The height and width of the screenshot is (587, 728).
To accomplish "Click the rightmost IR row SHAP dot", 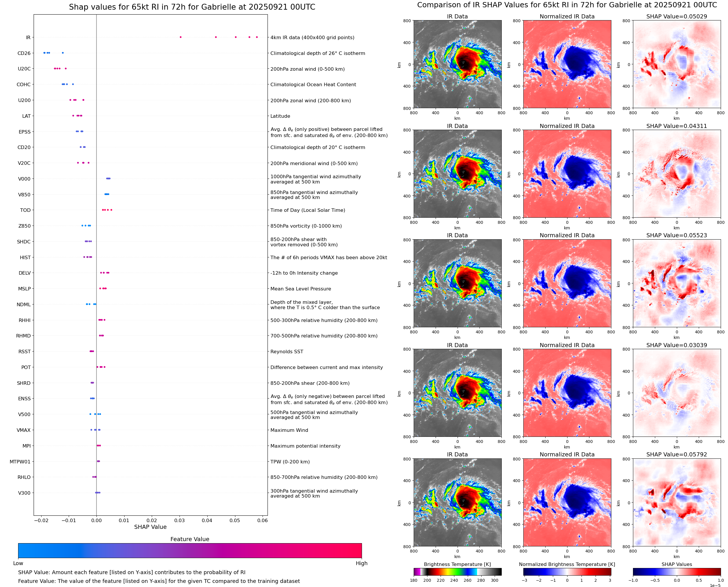I will (x=257, y=37).
